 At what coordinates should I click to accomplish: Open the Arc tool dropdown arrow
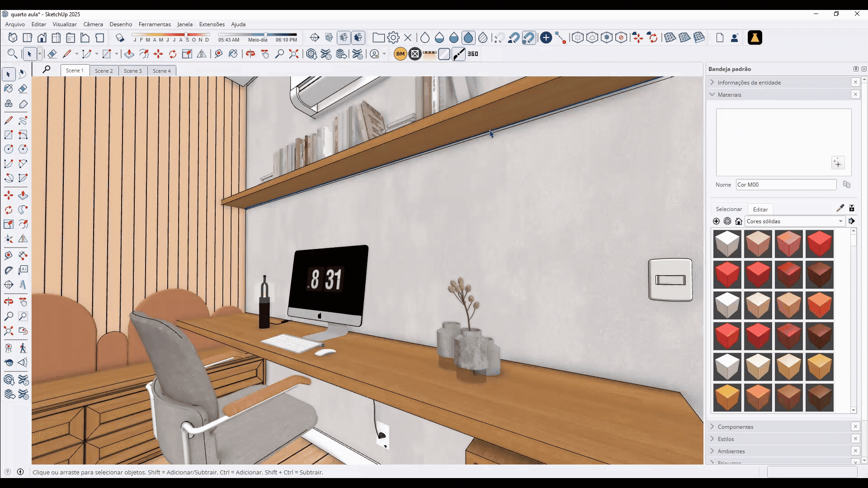coord(96,54)
